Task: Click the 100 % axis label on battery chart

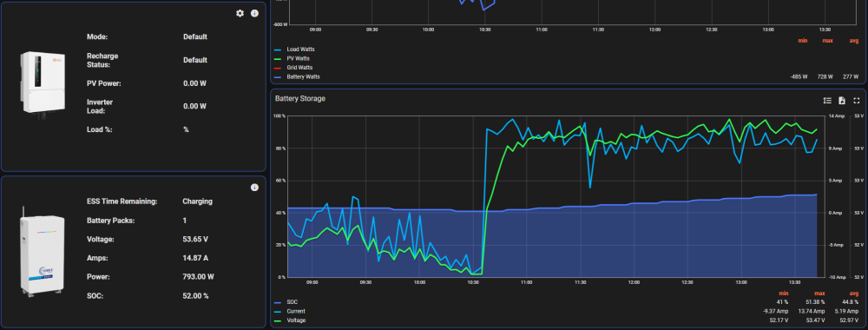Action: pos(279,116)
